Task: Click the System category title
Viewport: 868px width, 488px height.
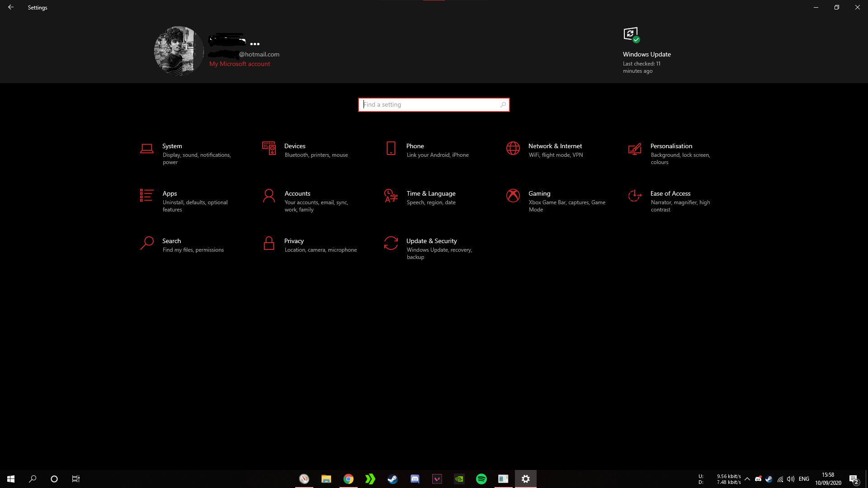Action: click(x=172, y=146)
